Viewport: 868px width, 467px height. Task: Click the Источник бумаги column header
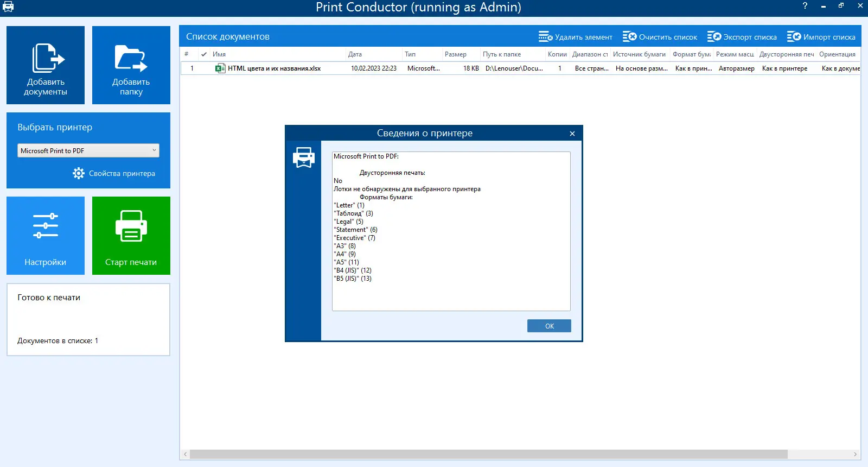(639, 54)
